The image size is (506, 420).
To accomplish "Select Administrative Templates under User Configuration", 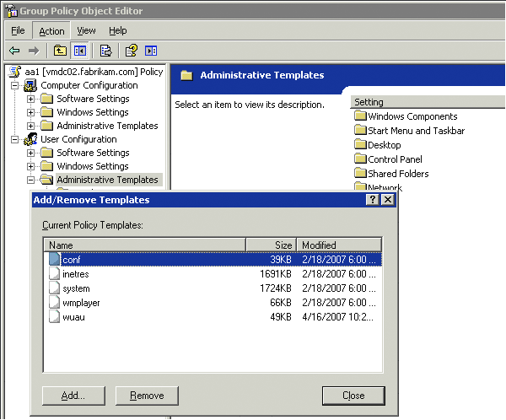I will 107,180.
